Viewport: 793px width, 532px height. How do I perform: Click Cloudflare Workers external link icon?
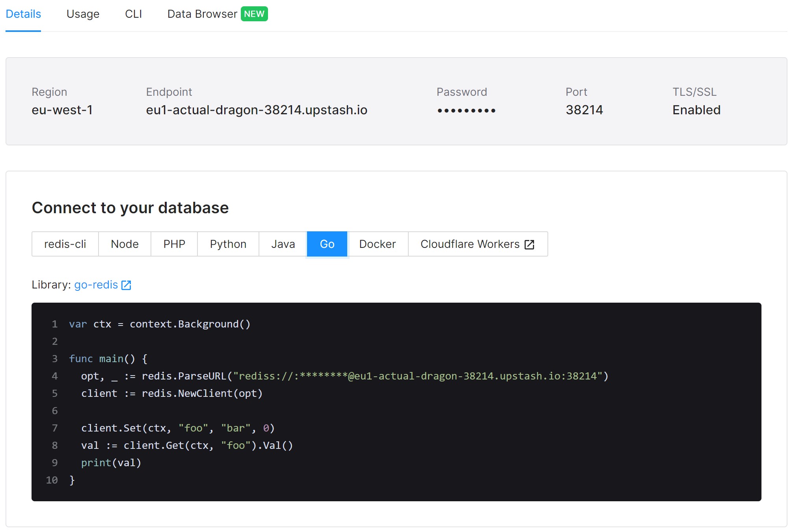click(529, 244)
